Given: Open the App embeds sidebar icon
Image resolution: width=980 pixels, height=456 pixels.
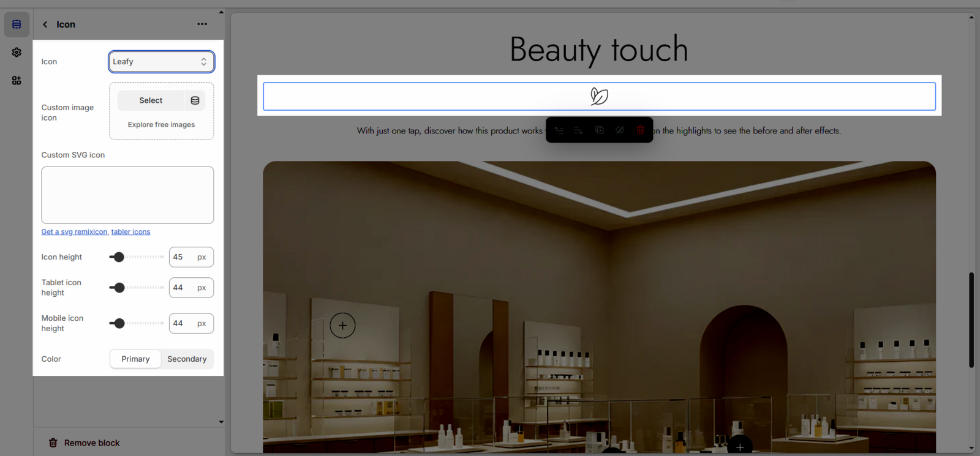Looking at the screenshot, I should [x=17, y=80].
